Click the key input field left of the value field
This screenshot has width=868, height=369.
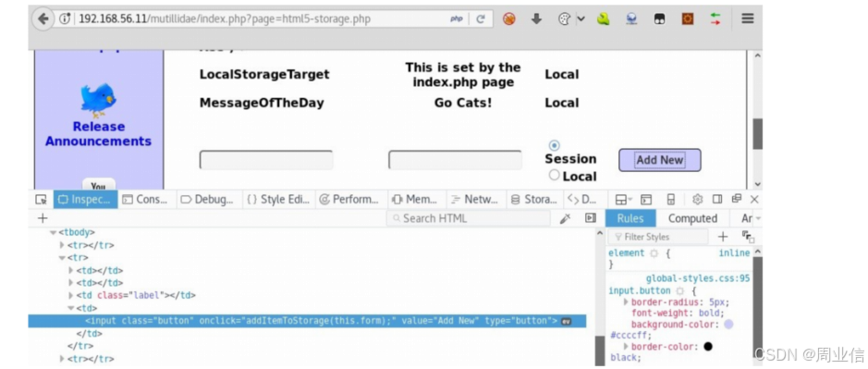265,160
